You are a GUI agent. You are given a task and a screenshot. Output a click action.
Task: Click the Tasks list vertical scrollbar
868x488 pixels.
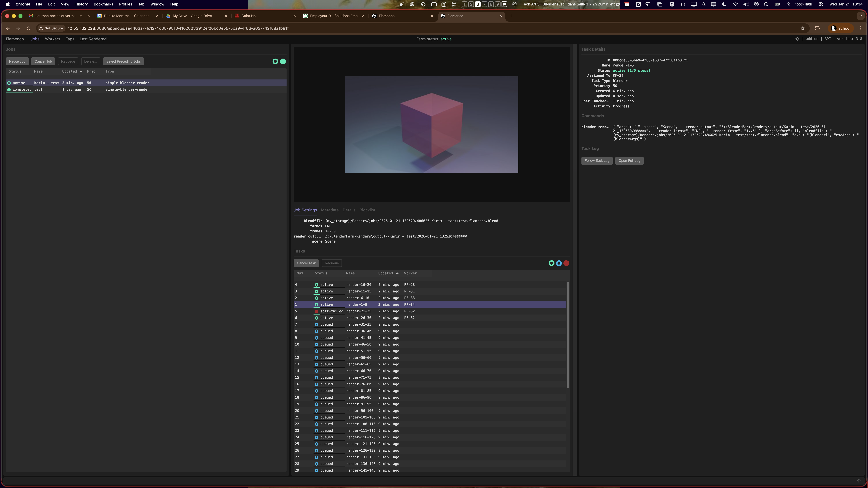point(568,335)
